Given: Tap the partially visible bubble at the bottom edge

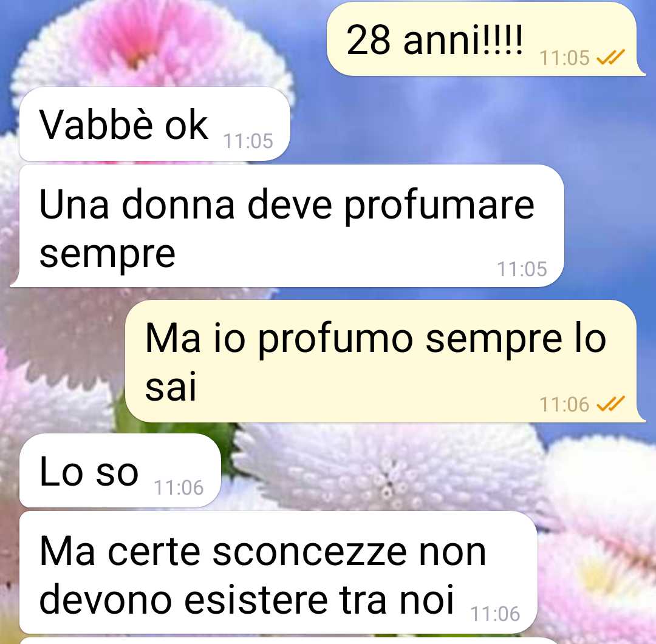Looking at the screenshot, I should tap(289, 641).
